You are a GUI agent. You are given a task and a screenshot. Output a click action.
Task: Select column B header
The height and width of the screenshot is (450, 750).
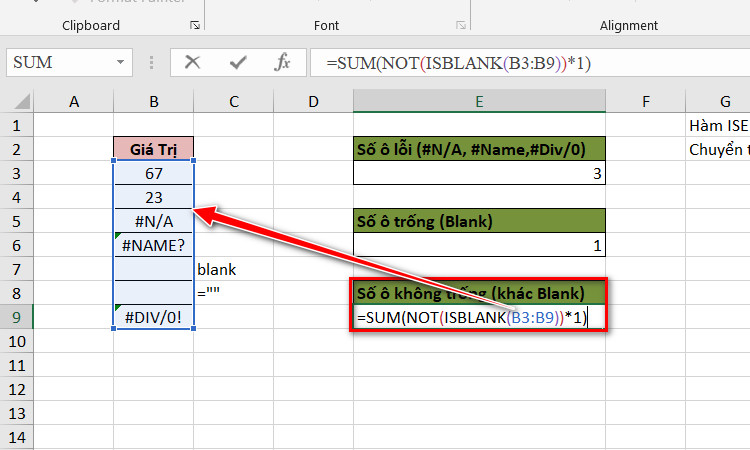(x=154, y=101)
